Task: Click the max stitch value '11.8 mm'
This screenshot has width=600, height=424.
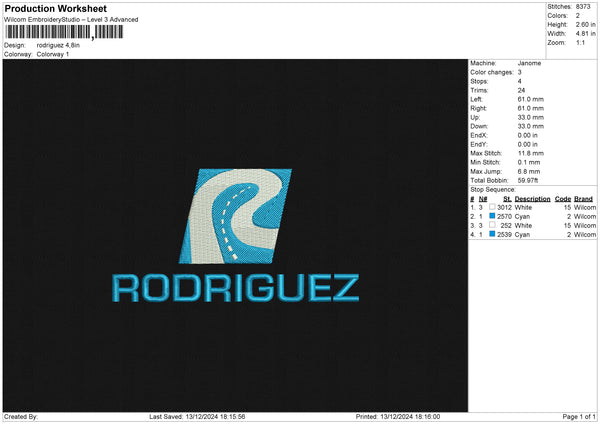Action: coord(531,153)
